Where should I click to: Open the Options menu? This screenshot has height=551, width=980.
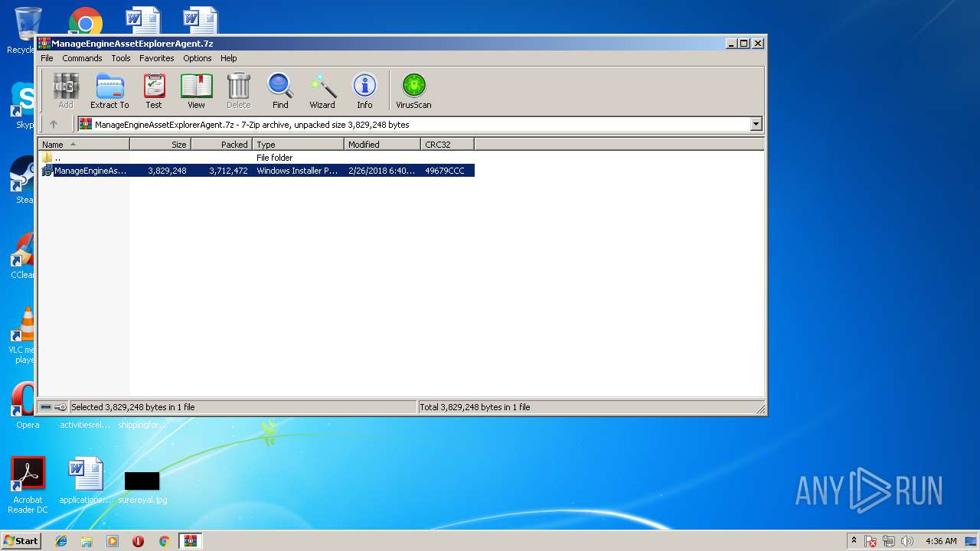pyautogui.click(x=197, y=58)
